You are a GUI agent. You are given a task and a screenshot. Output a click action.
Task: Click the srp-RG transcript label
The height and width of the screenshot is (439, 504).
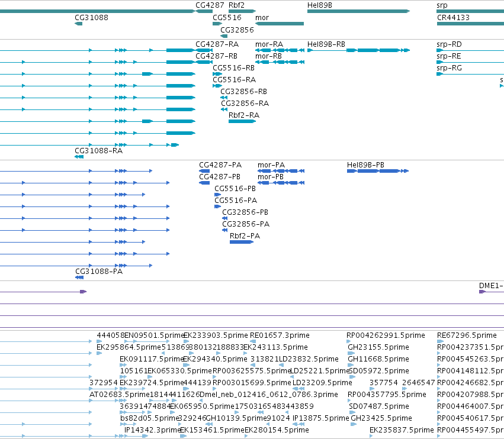coord(449,68)
